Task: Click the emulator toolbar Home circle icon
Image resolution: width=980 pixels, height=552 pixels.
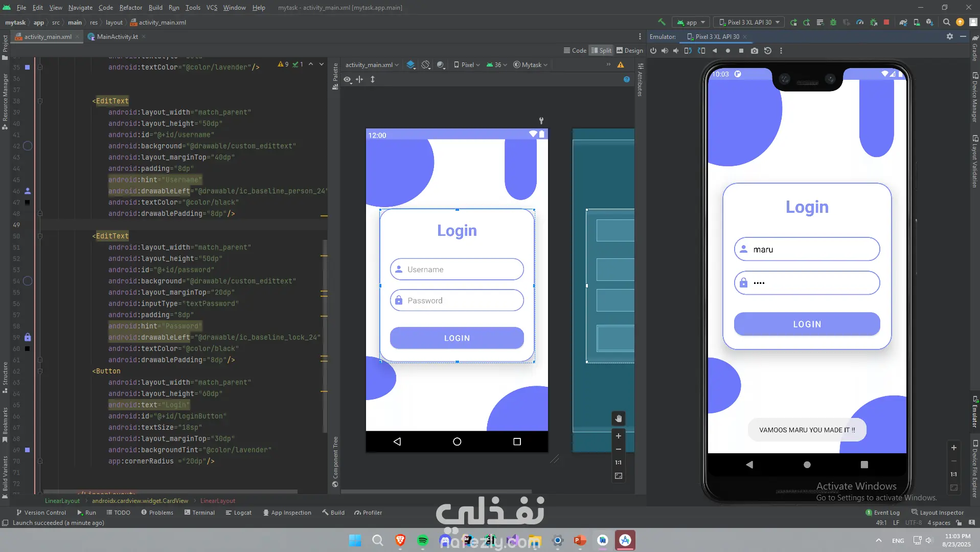Action: 728,51
